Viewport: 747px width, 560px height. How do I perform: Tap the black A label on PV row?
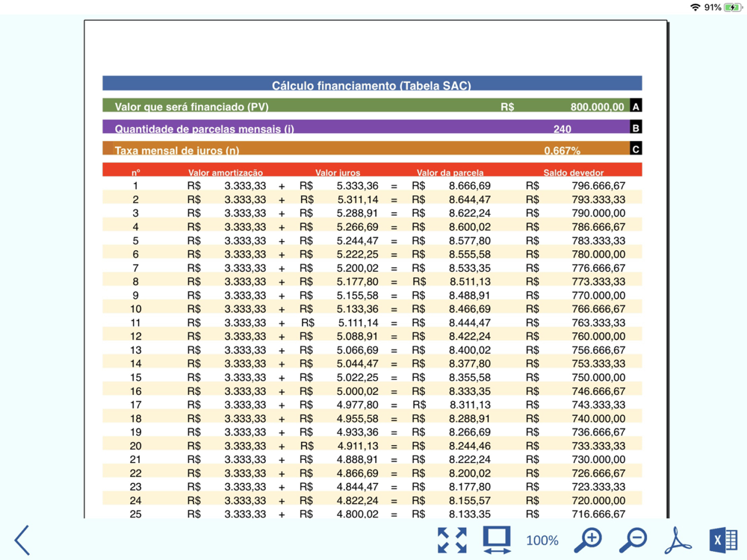coord(636,106)
